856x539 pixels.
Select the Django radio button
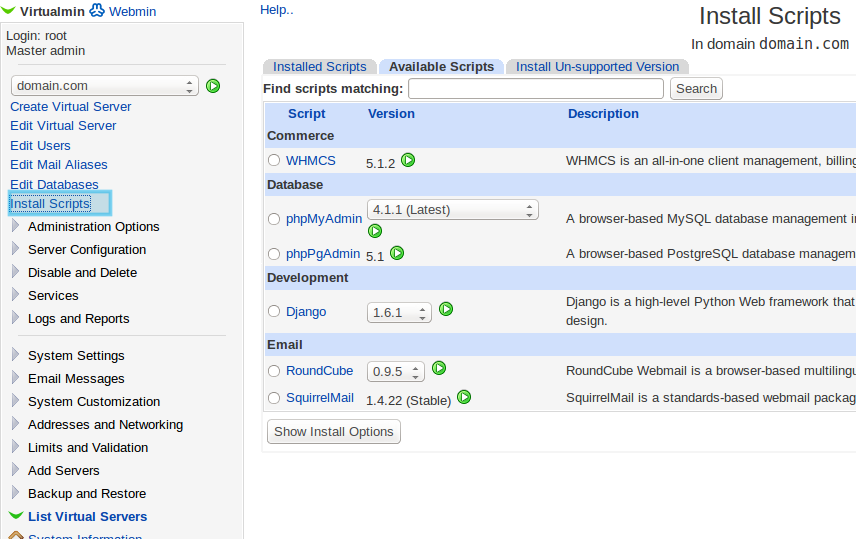274,312
